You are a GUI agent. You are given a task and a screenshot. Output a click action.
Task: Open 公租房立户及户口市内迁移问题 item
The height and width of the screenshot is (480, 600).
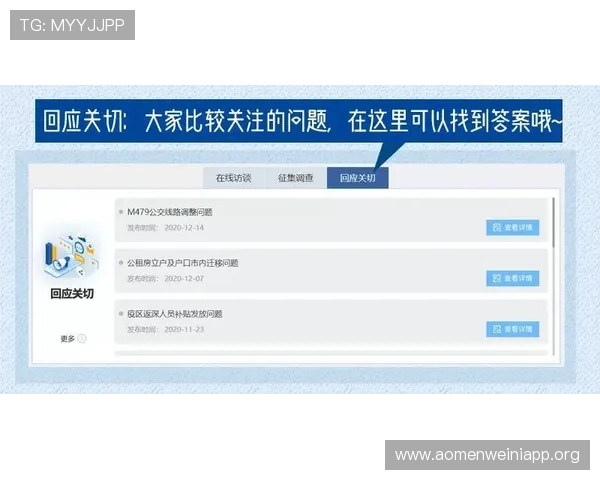pyautogui.click(x=183, y=263)
